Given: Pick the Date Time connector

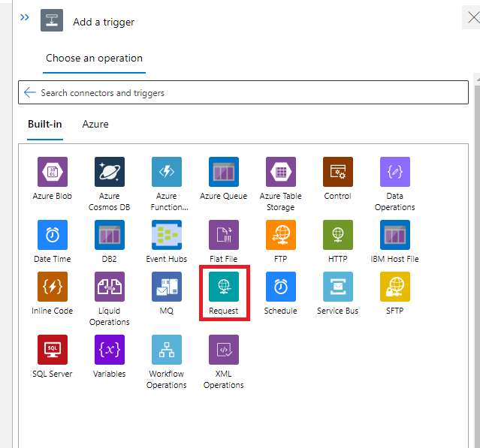Looking at the screenshot, I should point(53,235).
